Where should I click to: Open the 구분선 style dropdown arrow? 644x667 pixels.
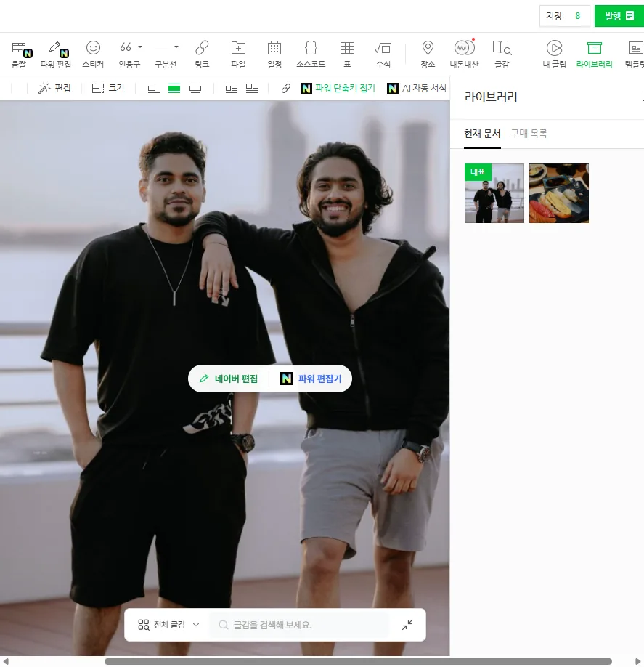pos(176,47)
